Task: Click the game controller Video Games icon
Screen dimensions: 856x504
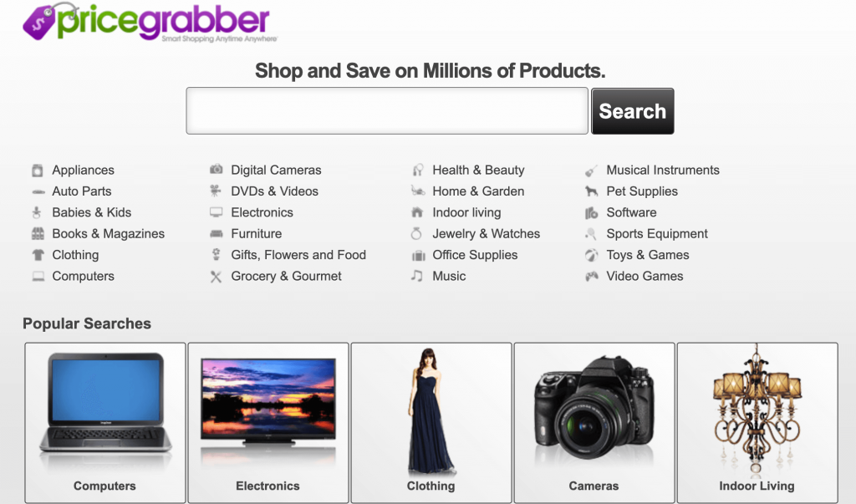Action: pyautogui.click(x=591, y=277)
